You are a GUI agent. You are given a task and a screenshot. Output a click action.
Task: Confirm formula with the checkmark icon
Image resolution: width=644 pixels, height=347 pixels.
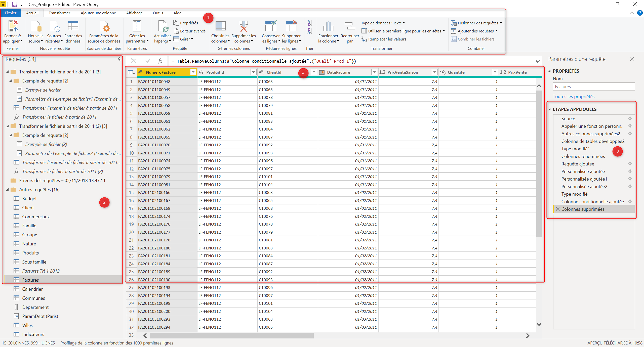point(148,61)
